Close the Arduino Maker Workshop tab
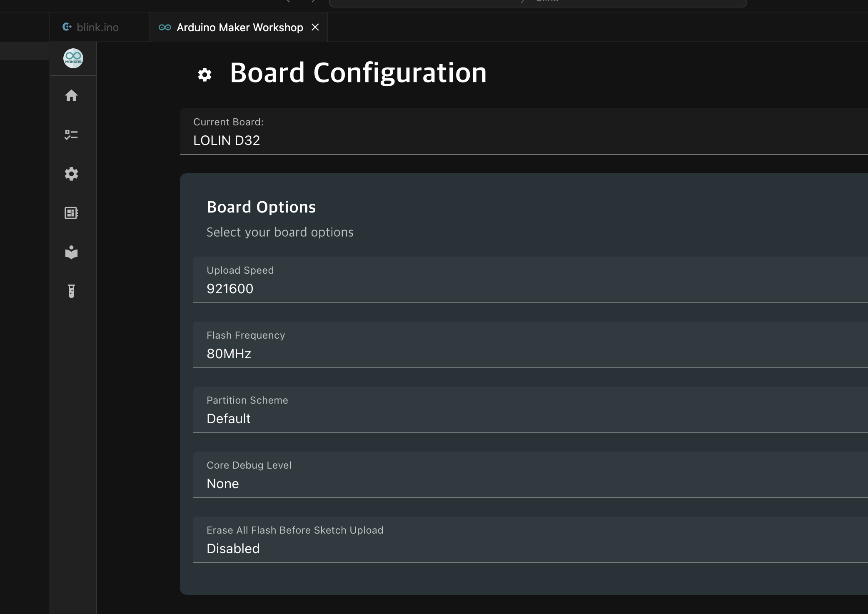Viewport: 868px width, 614px height. coord(315,27)
